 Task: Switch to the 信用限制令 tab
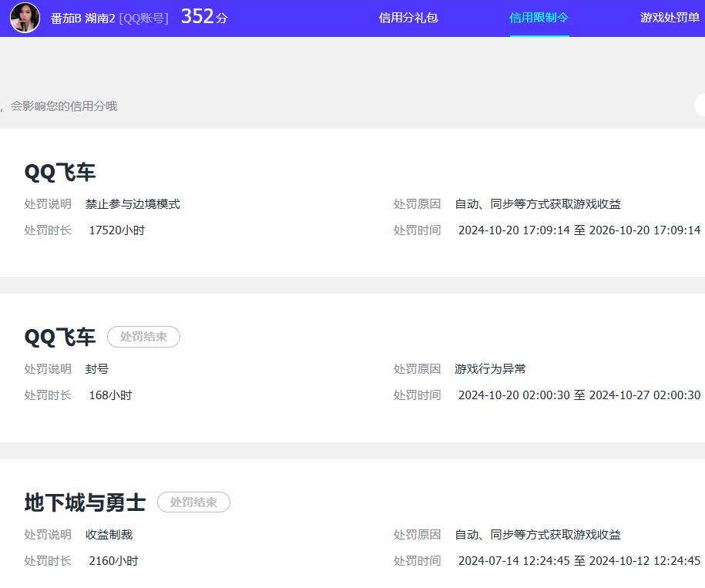(539, 18)
